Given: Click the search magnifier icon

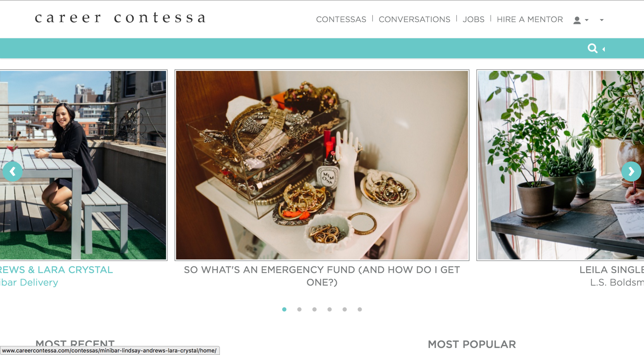Looking at the screenshot, I should click(592, 48).
